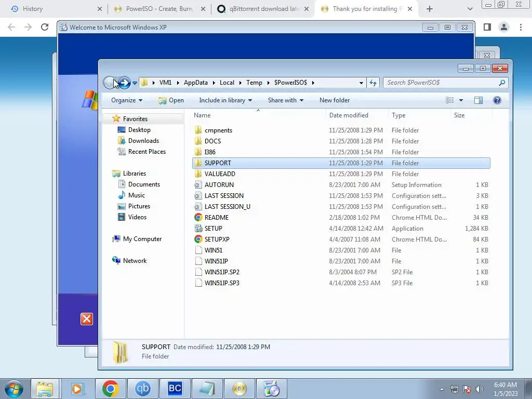Click the Explorer forward navigation arrow

124,83
